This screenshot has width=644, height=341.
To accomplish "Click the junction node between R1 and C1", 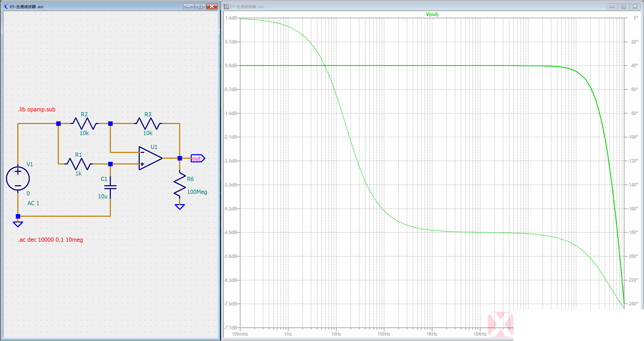I will coord(111,164).
